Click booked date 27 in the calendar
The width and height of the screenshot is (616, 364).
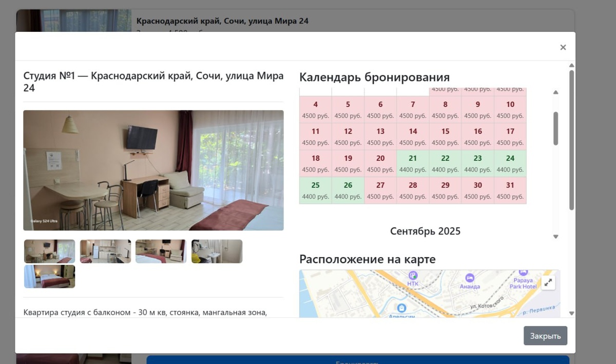click(x=380, y=190)
